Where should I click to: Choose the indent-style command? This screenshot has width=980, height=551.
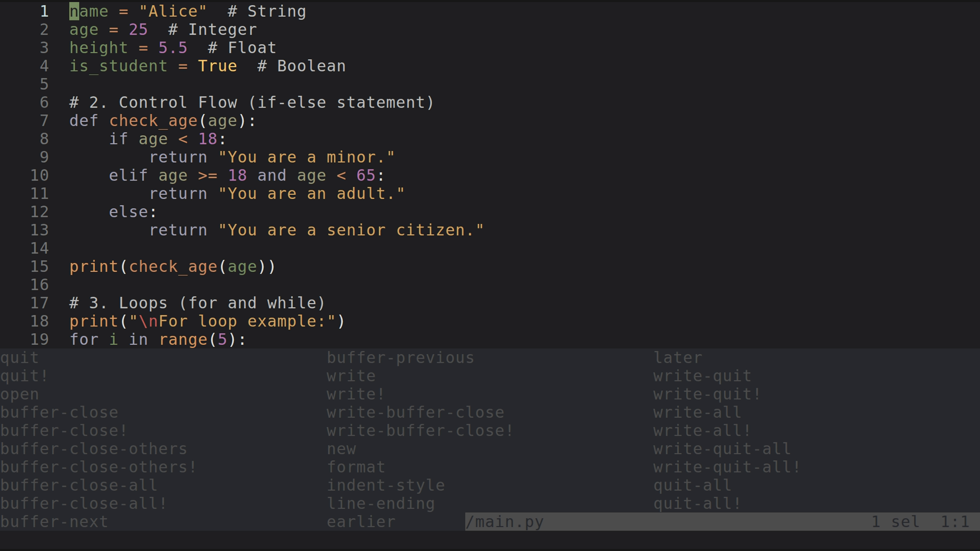[385, 485]
